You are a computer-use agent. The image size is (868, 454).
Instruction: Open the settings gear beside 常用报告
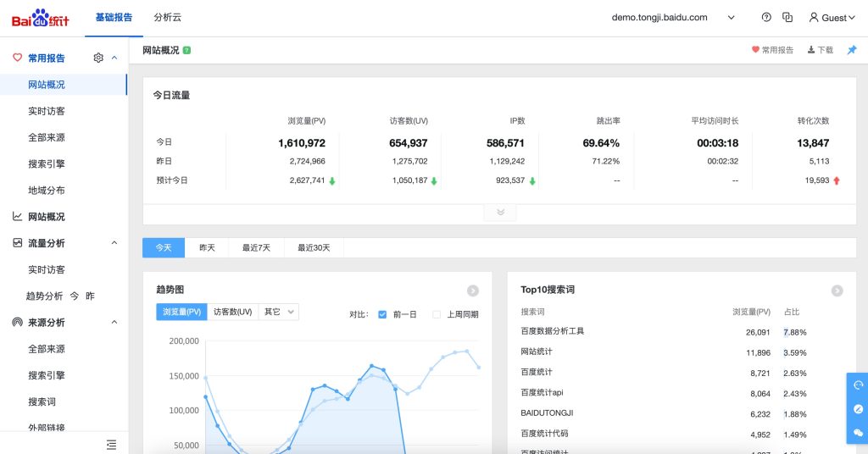point(98,58)
